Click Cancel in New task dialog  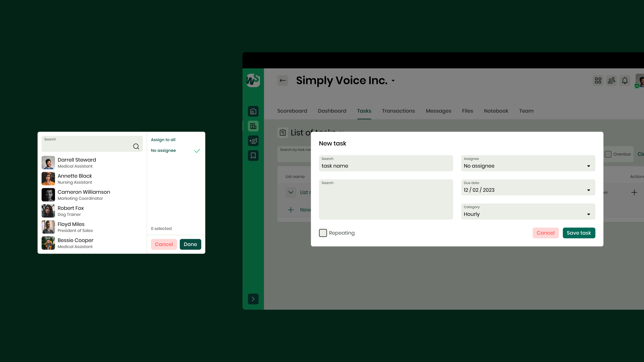pos(546,233)
